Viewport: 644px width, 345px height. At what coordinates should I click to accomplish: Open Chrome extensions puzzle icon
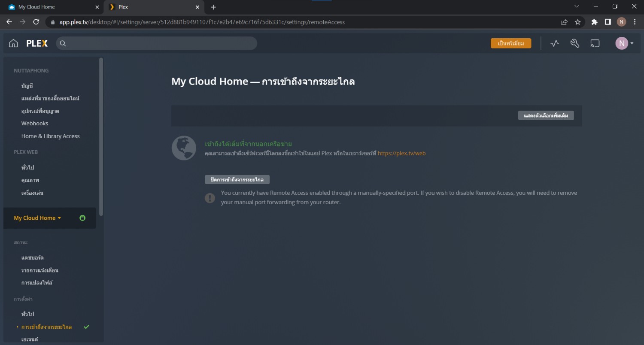[595, 22]
